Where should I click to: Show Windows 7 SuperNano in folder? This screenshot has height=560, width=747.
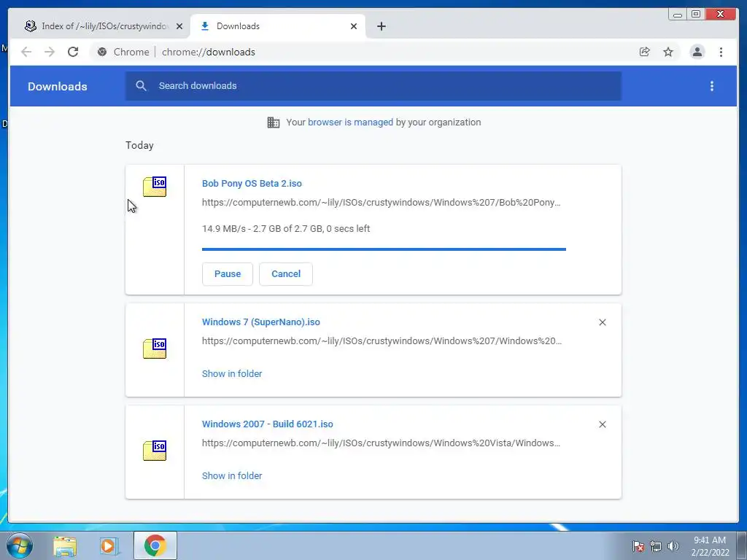pos(232,374)
